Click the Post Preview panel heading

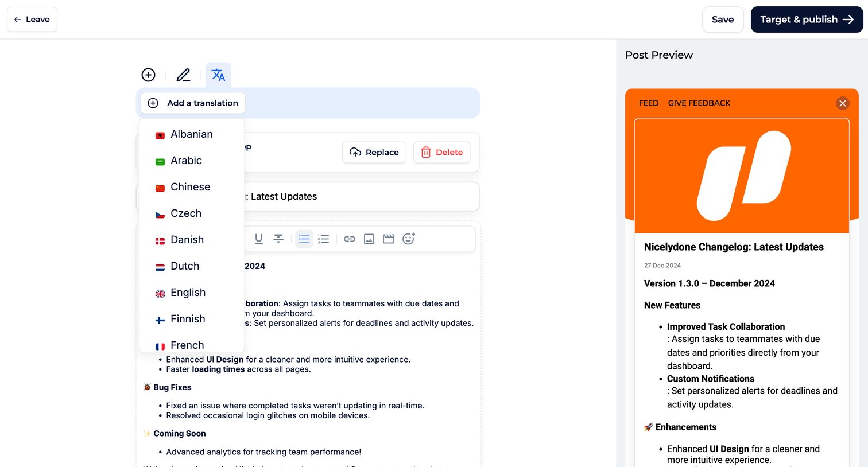pos(659,55)
